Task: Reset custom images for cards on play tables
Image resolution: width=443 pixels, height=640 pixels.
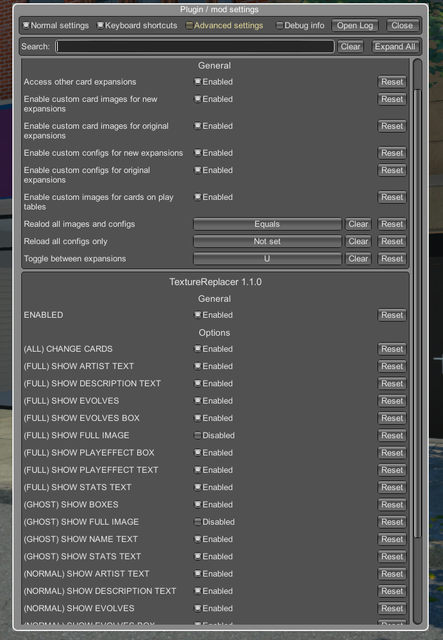Action: tap(392, 197)
